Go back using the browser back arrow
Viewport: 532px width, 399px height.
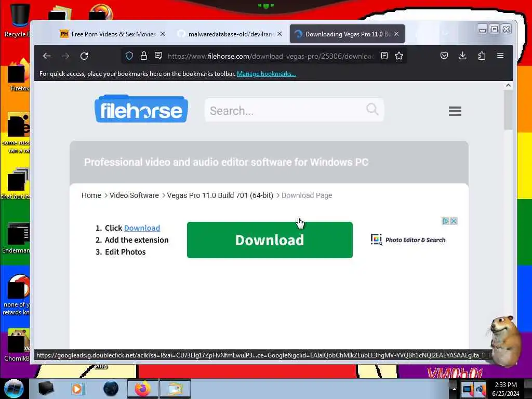pos(46,56)
